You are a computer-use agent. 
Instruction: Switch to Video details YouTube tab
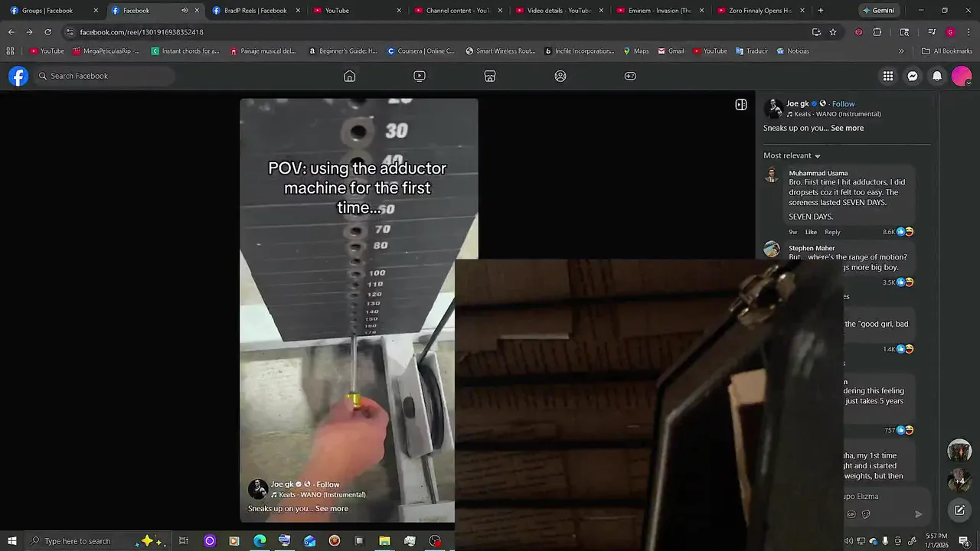tap(559, 11)
